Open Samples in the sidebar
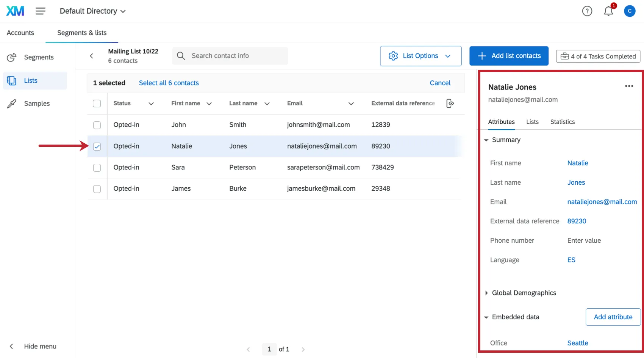This screenshot has width=644, height=358. 36,104
